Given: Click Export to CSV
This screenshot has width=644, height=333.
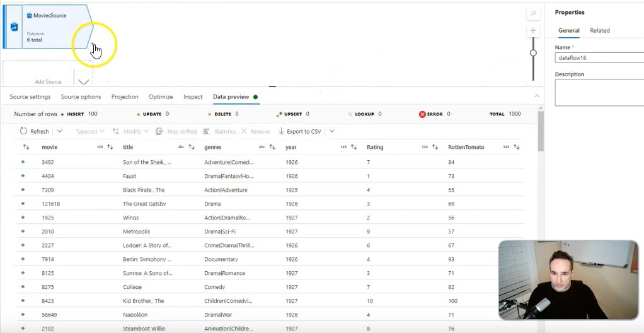Looking at the screenshot, I should point(300,132).
